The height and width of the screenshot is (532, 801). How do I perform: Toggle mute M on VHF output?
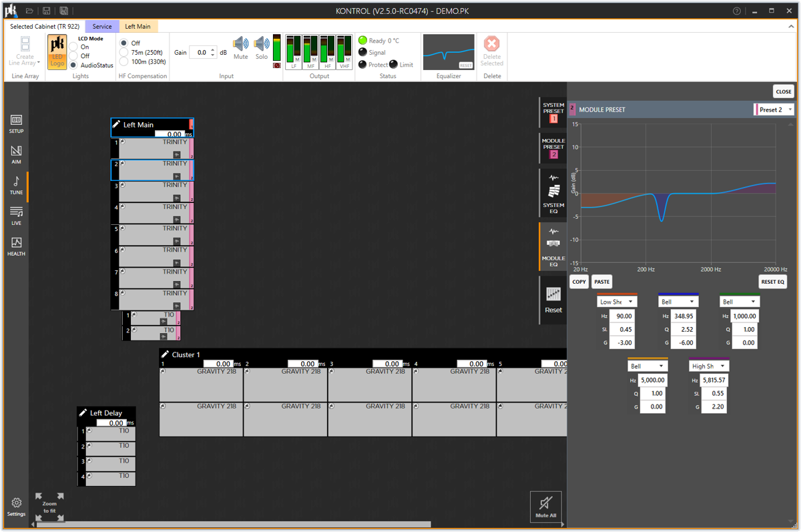347,59
